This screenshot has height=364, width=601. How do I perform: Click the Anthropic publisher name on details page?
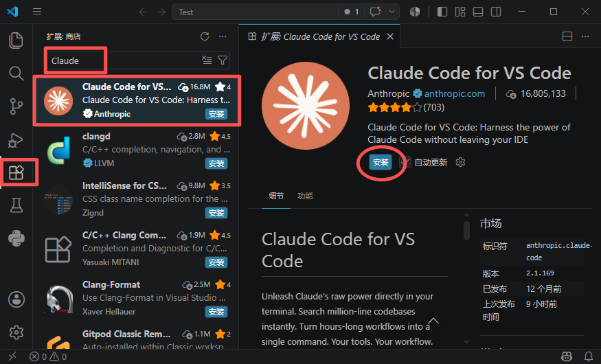(x=388, y=93)
